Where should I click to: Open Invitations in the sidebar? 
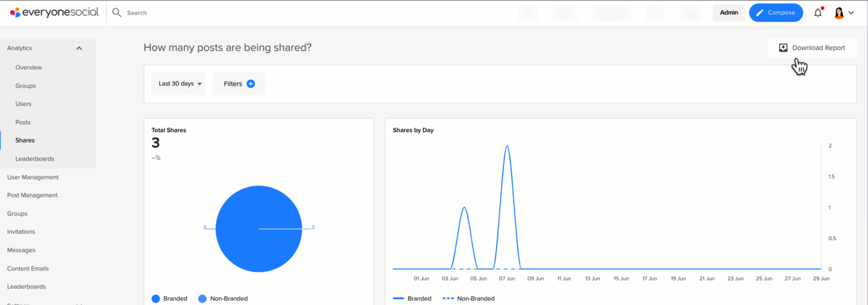click(x=21, y=232)
